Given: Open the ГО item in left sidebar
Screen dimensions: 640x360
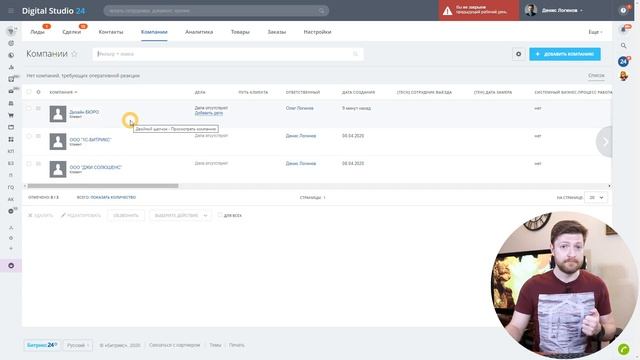Looking at the screenshot, I should [x=11, y=187].
